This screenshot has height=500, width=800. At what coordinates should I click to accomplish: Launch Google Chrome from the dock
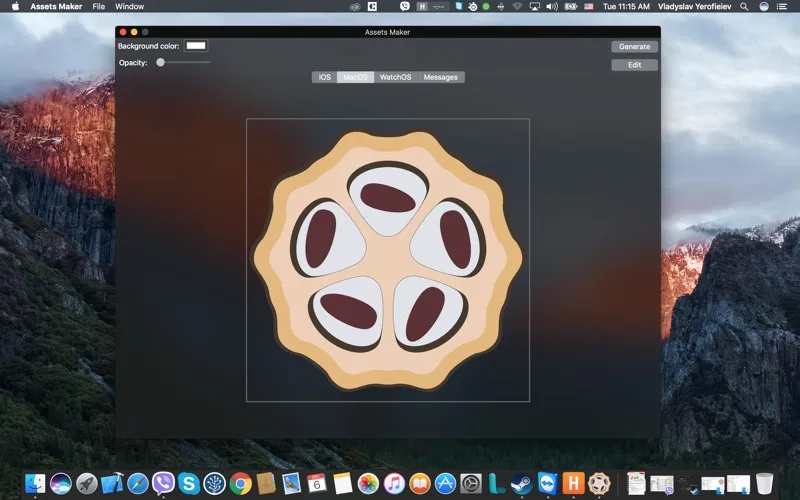[240, 484]
